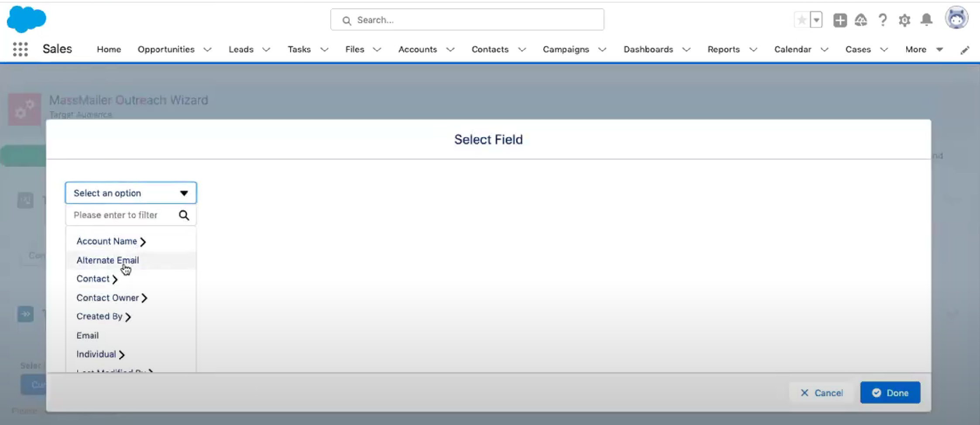Open the notifications bell icon
This screenshot has height=425, width=980.
[x=926, y=20]
